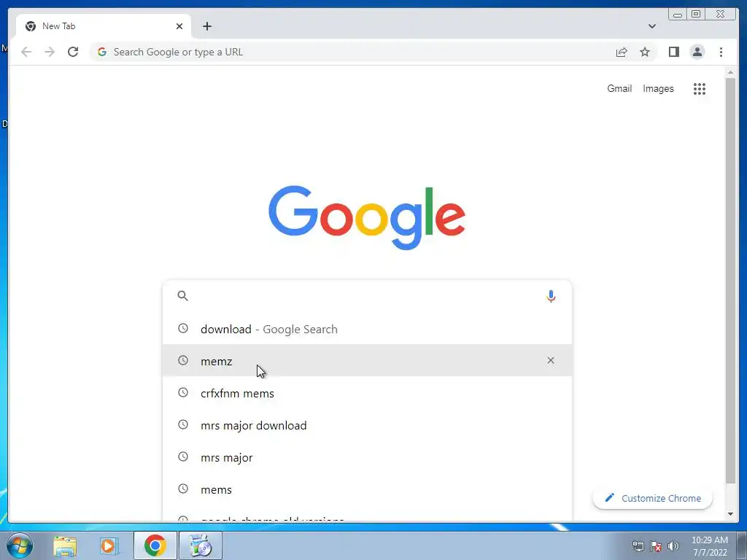This screenshot has height=560, width=747.
Task: Click the clock icon beside 'mrs major'
Action: pyautogui.click(x=183, y=456)
